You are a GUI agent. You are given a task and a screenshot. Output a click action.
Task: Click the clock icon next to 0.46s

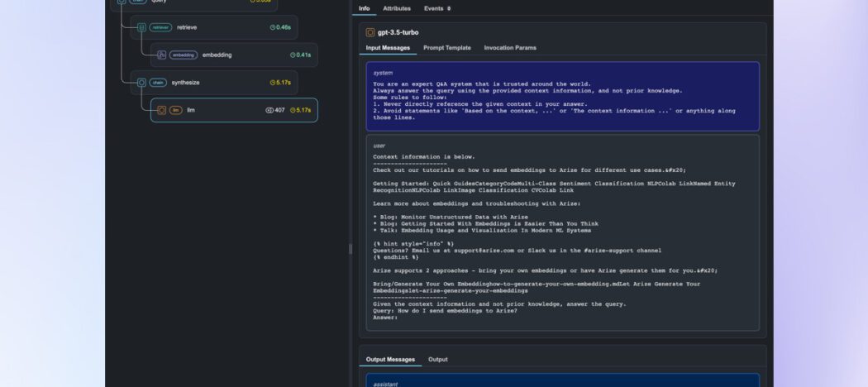(272, 27)
